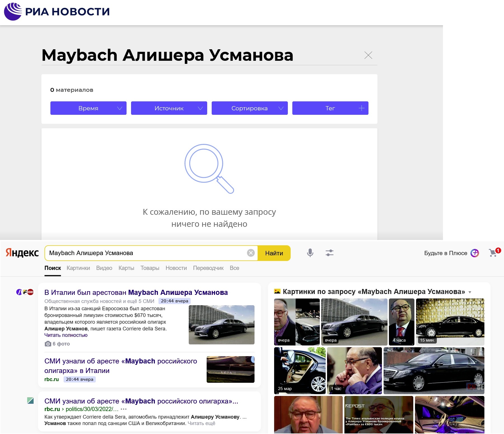Switch to the Карты tab
The height and width of the screenshot is (434, 504).
coord(126,268)
